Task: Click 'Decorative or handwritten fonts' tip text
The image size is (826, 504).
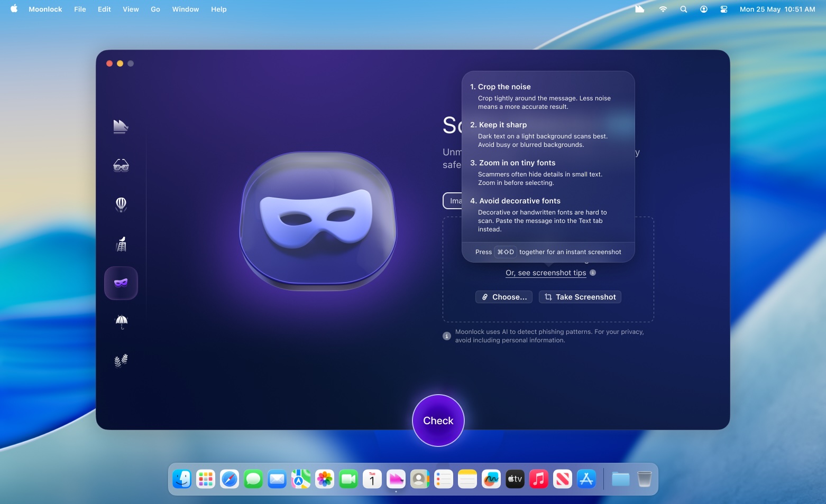Action: click(542, 221)
